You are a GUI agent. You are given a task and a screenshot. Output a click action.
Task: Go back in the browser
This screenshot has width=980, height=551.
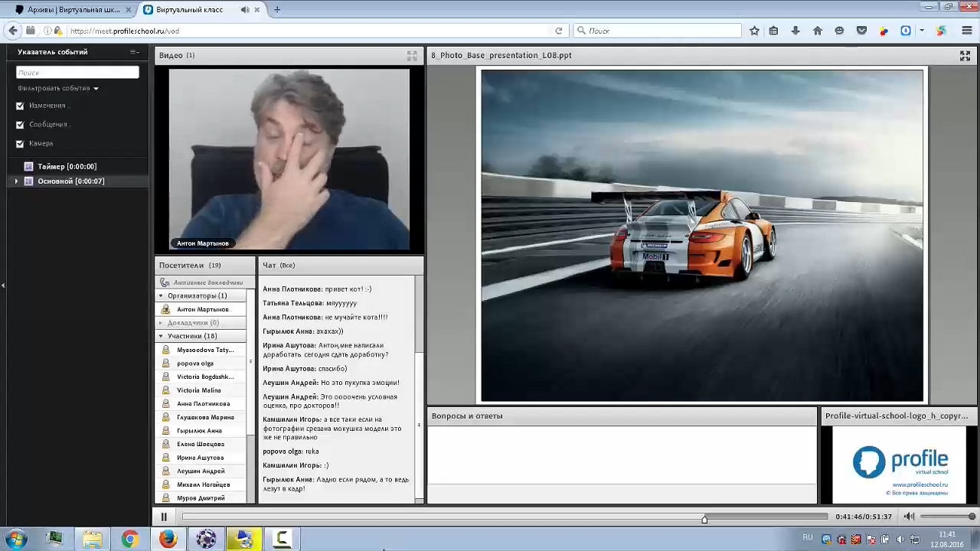[13, 31]
